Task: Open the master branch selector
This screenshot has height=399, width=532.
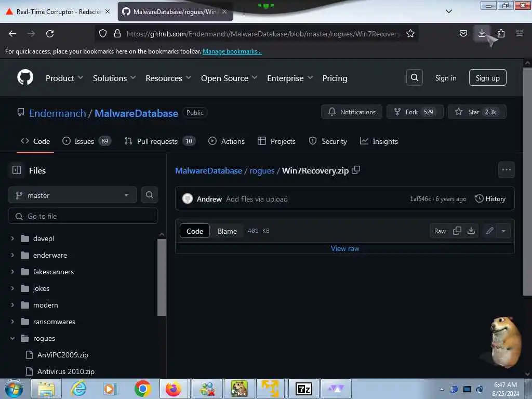Action: [x=73, y=195]
